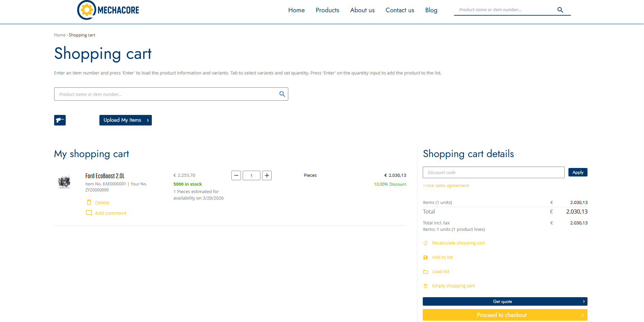Click the Upload My Items button

pyautogui.click(x=126, y=120)
